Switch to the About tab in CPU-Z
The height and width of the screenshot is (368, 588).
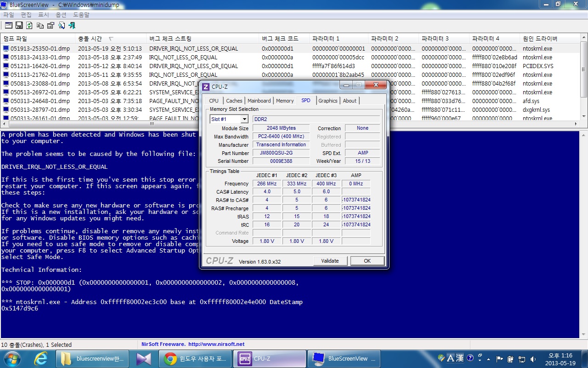click(x=350, y=101)
